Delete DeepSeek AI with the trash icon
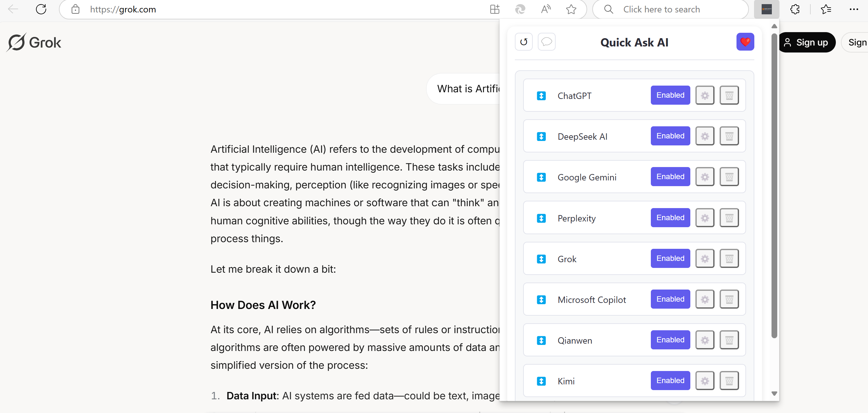This screenshot has width=868, height=413. 729,136
